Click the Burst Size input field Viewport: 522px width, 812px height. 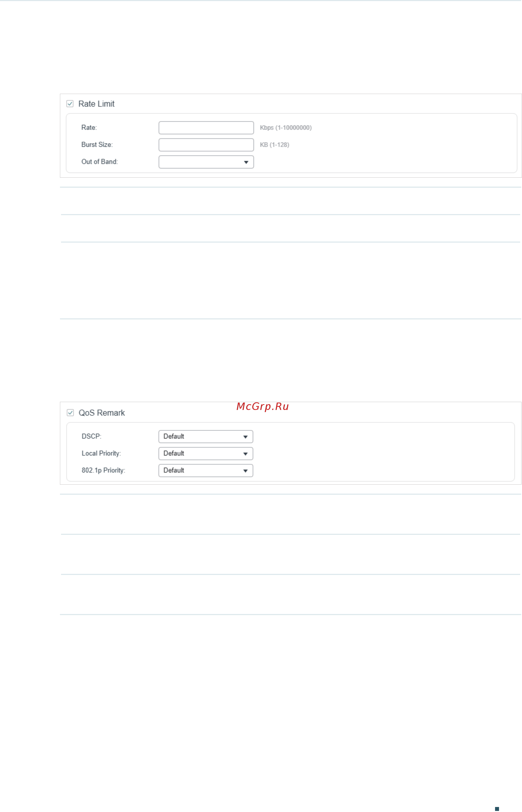pos(206,145)
